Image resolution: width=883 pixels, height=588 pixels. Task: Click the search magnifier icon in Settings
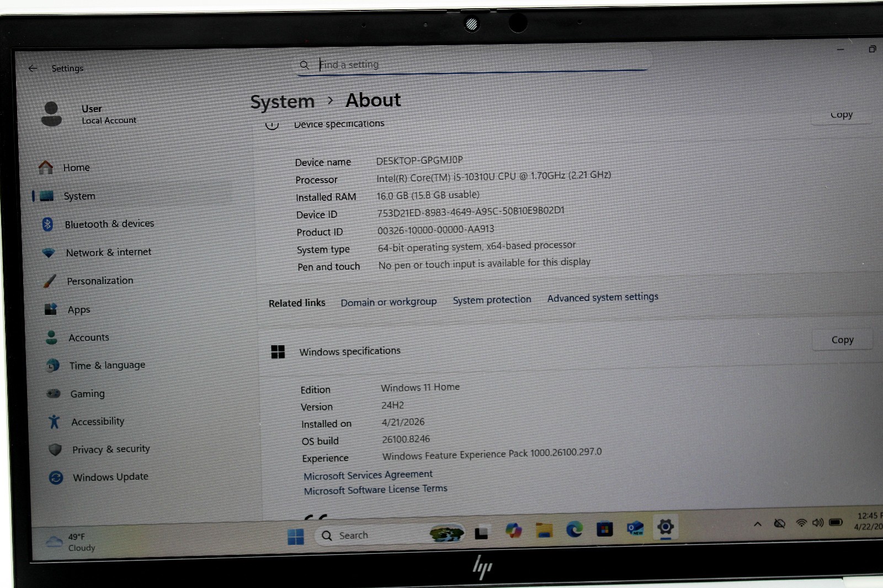coord(304,65)
